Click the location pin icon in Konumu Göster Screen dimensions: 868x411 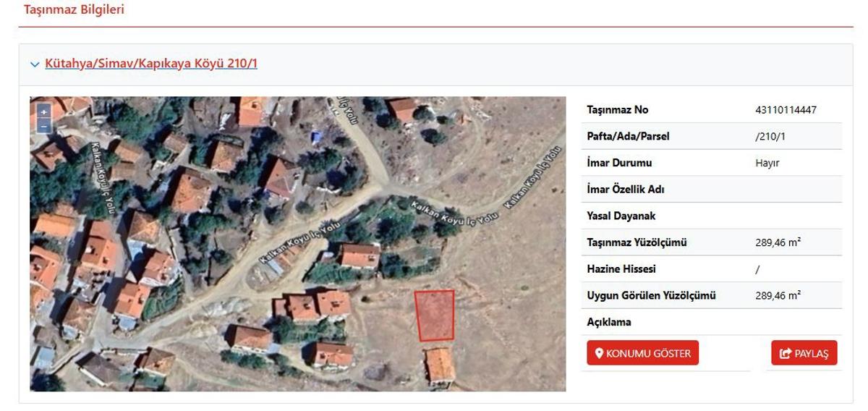pyautogui.click(x=599, y=354)
